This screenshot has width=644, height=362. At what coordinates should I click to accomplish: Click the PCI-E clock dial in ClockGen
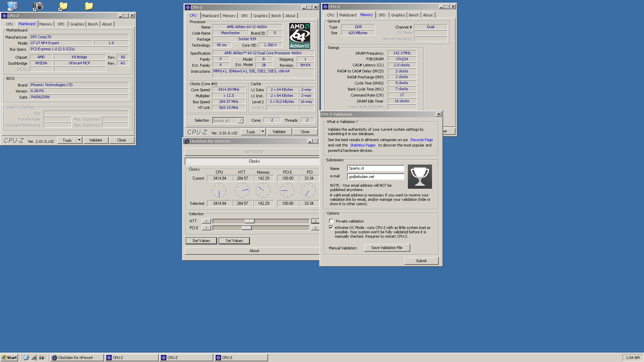287,191
